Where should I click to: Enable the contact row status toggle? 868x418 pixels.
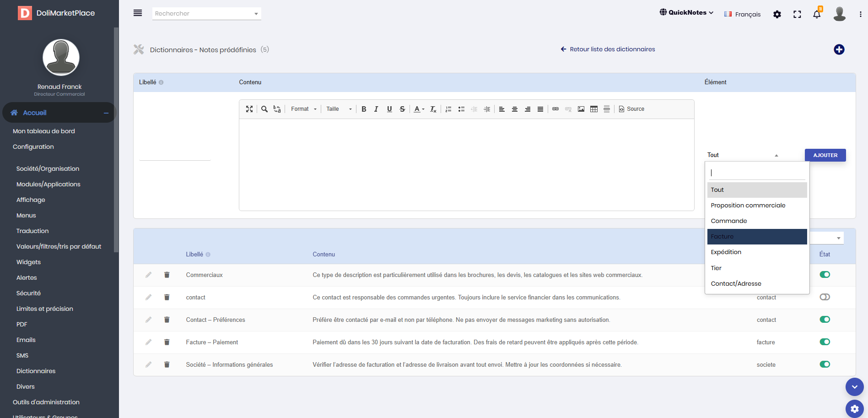(825, 297)
